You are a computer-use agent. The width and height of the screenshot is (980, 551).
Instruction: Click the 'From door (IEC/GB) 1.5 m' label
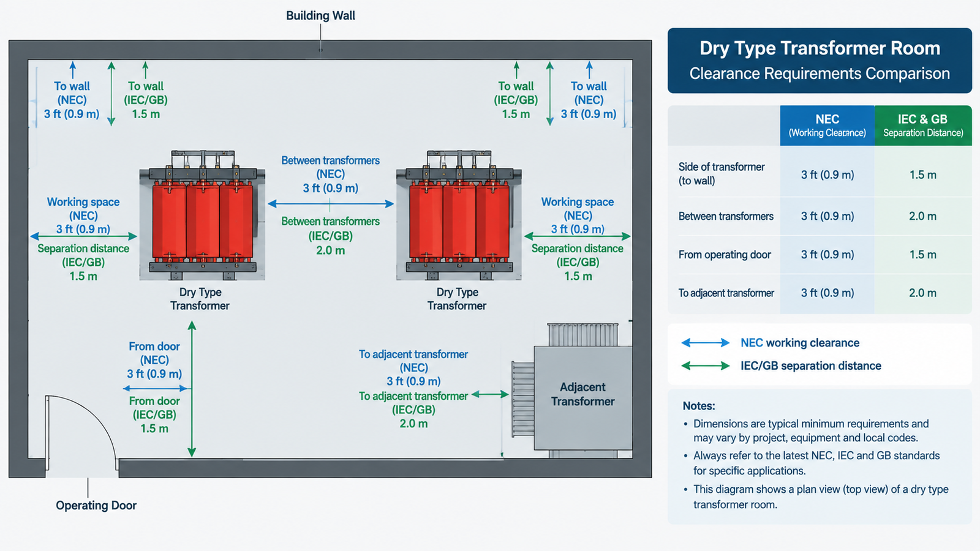click(x=154, y=414)
